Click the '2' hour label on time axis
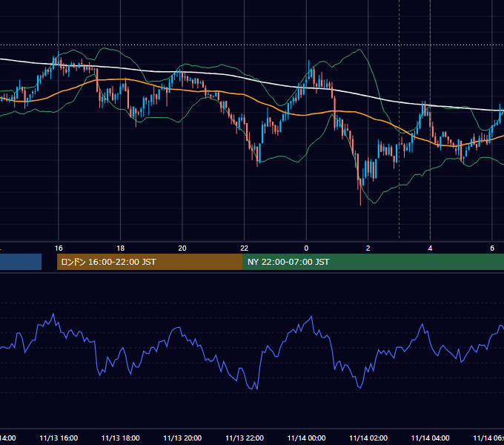The width and height of the screenshot is (504, 445). 368,248
